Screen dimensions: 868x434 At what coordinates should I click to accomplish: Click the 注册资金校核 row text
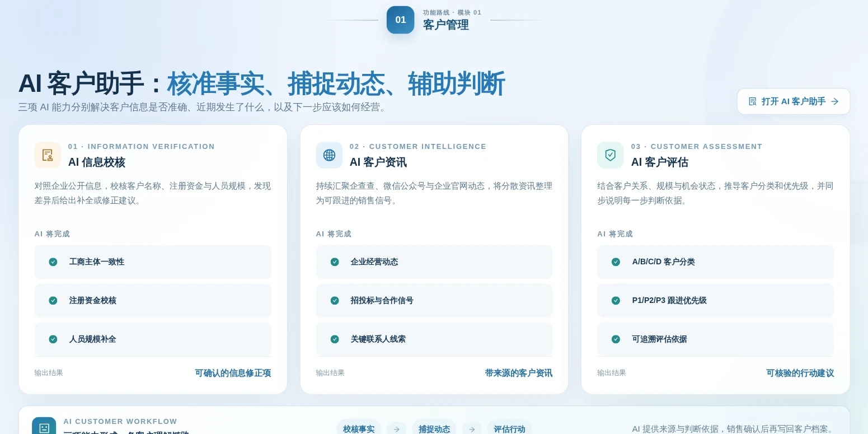pos(93,301)
